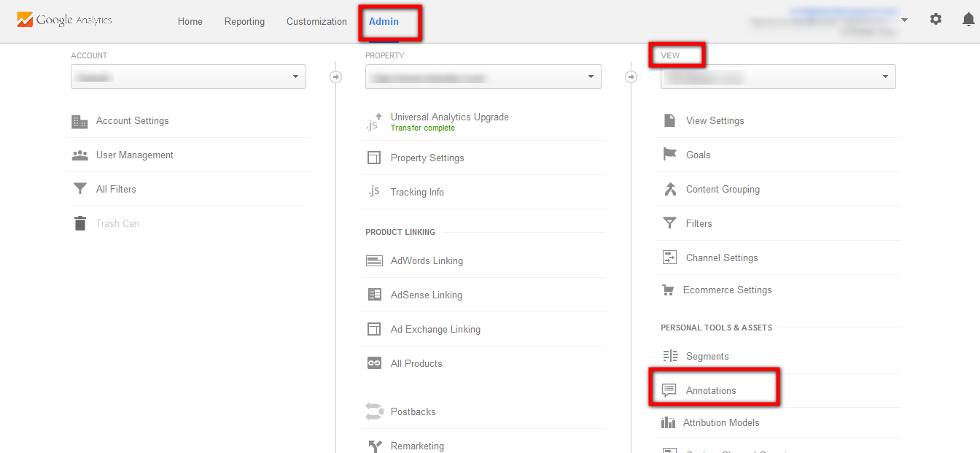Click the User Management people icon
This screenshot has height=453, width=980.
pyautogui.click(x=79, y=155)
